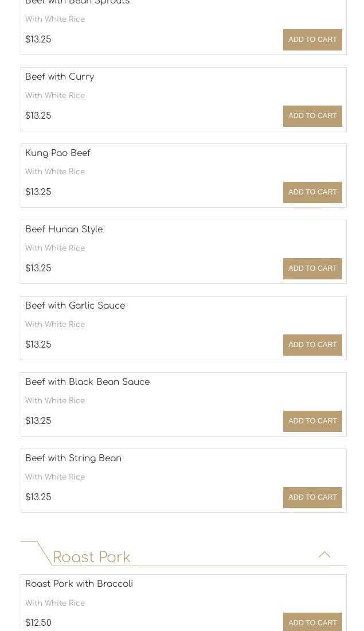Click the Roast Pork category heading
Viewport: 364px width, 631px height.
pos(92,558)
